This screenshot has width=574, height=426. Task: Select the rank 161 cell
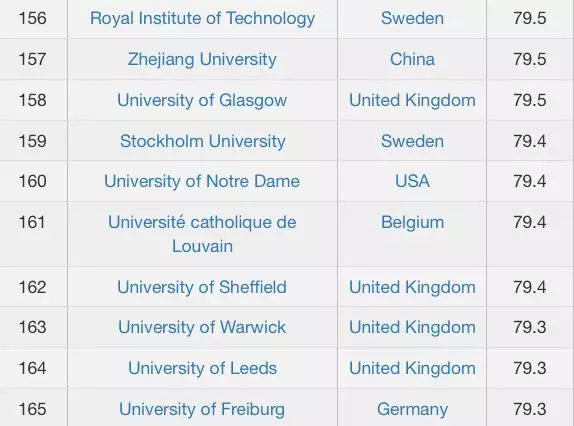tap(33, 234)
